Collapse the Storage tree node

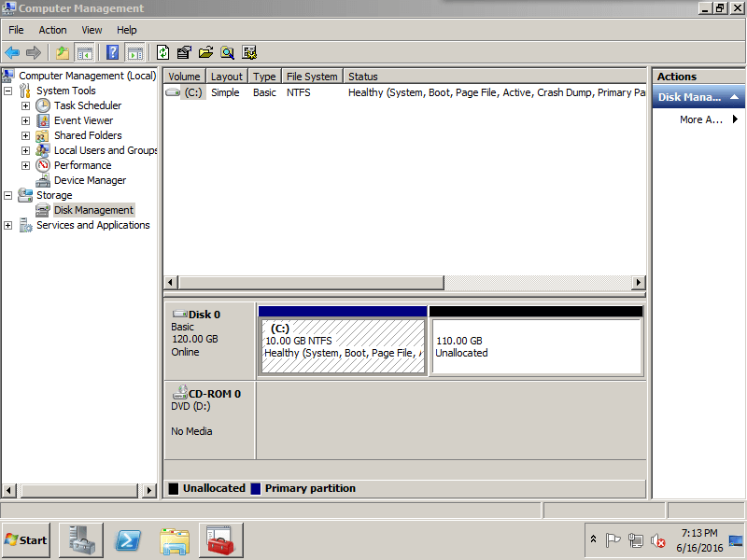click(x=8, y=195)
